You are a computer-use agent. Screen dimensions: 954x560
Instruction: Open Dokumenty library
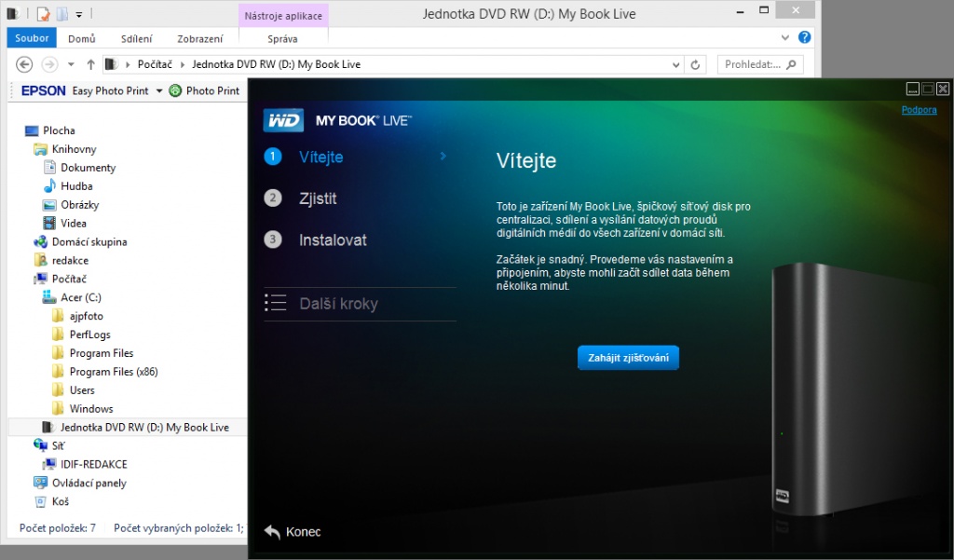88,168
